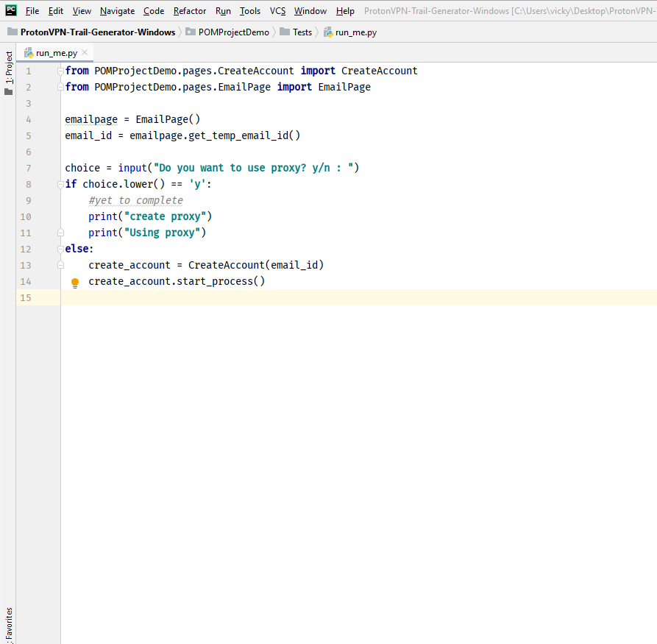Click the PyCharm logo in the title bar

(11, 10)
